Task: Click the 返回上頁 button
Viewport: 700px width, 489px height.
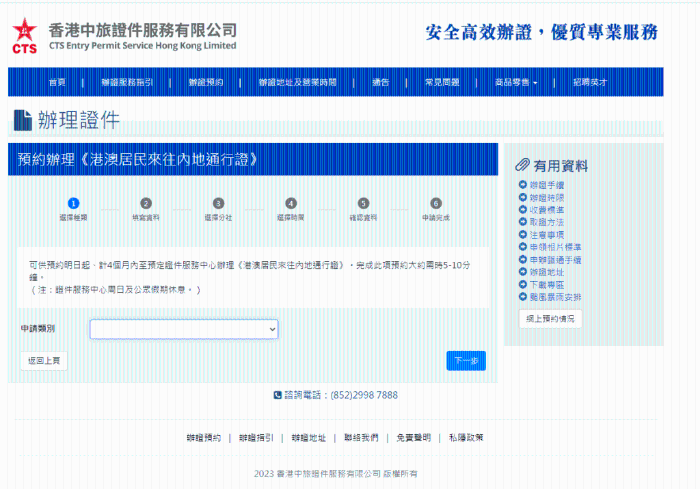Action: tap(44, 361)
